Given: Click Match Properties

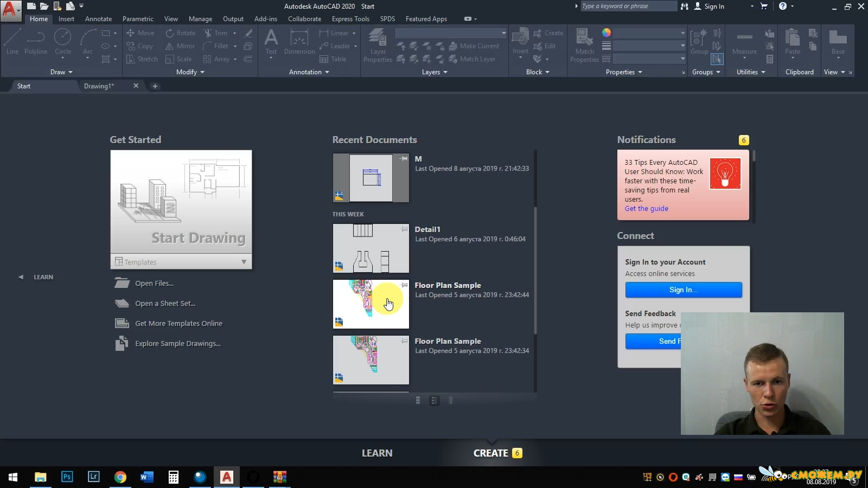Looking at the screenshot, I should 584,46.
